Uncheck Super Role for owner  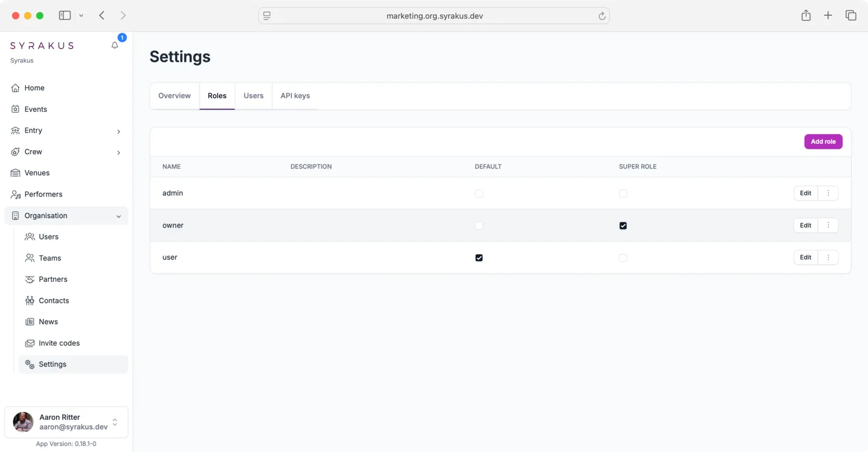point(623,226)
